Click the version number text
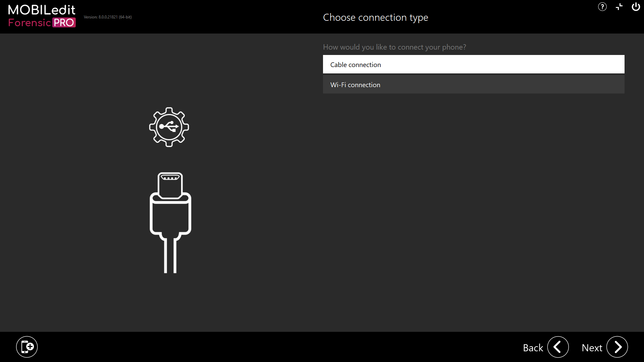This screenshot has height=362, width=644. point(108,17)
